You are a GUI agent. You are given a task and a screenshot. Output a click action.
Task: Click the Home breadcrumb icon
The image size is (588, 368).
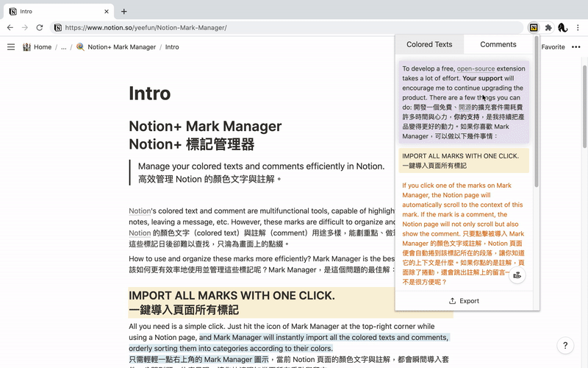[26, 47]
